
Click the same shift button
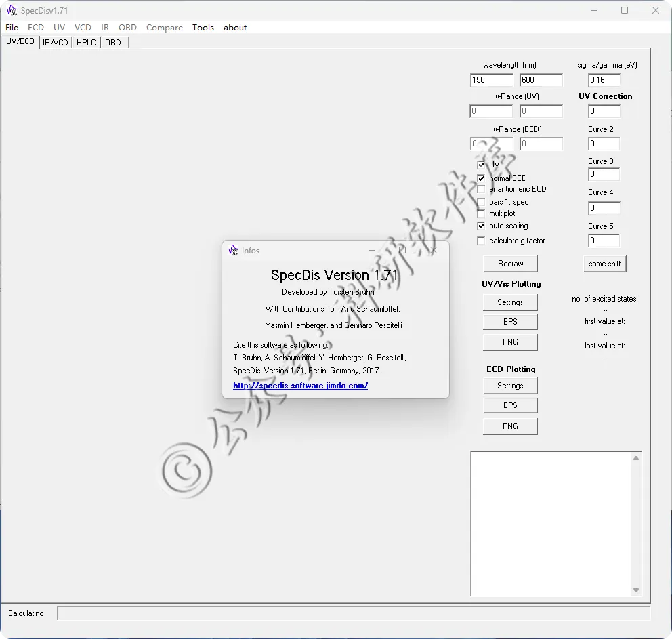pyautogui.click(x=604, y=264)
